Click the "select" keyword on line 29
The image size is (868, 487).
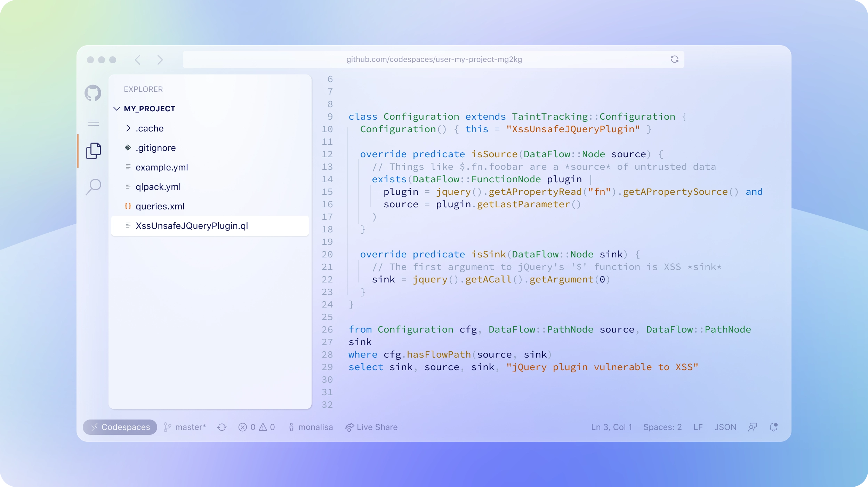pyautogui.click(x=366, y=367)
